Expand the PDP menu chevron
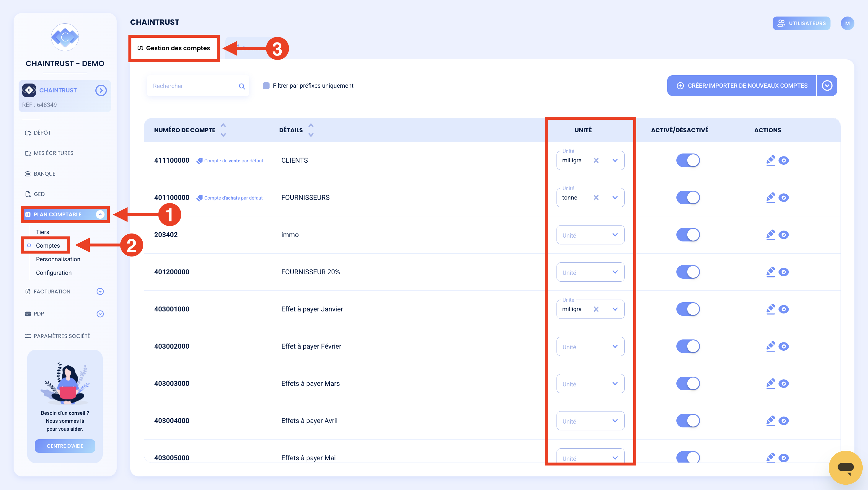This screenshot has height=490, width=868. click(100, 314)
